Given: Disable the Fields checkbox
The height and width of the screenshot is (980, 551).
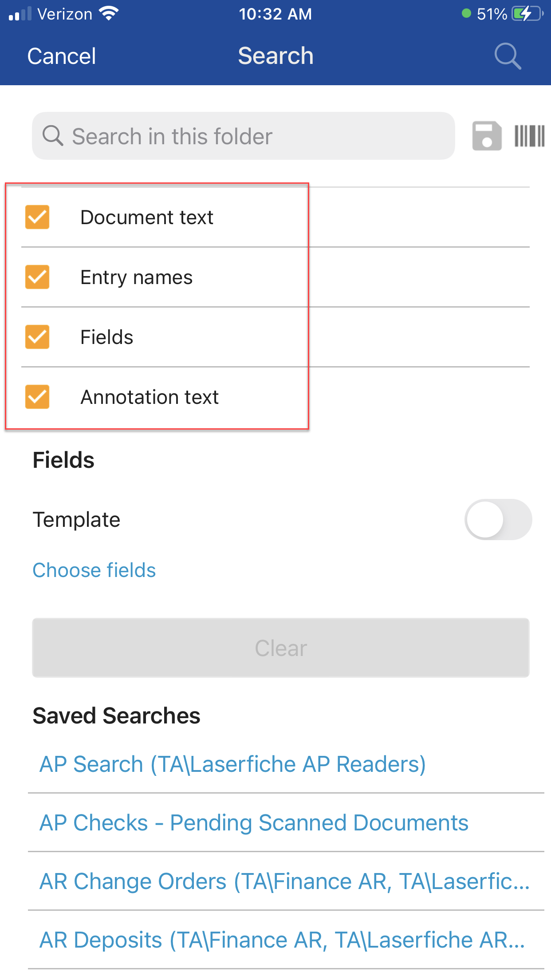Looking at the screenshot, I should [37, 337].
